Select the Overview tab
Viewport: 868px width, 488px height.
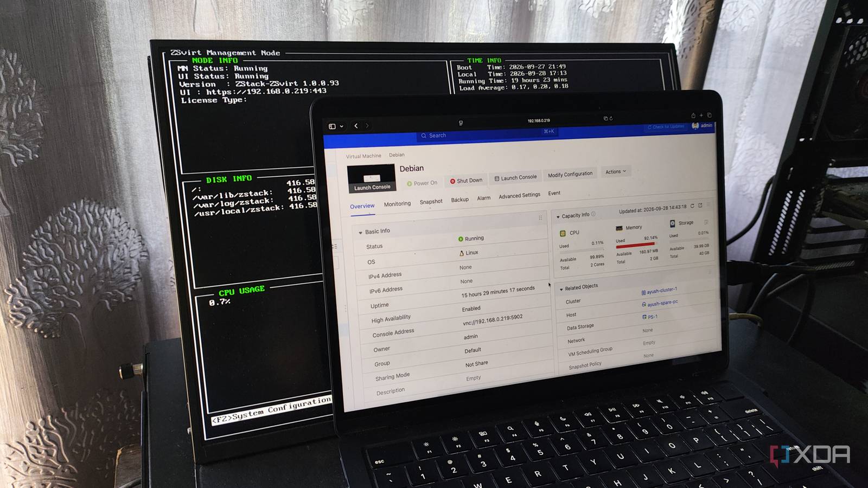pos(362,206)
